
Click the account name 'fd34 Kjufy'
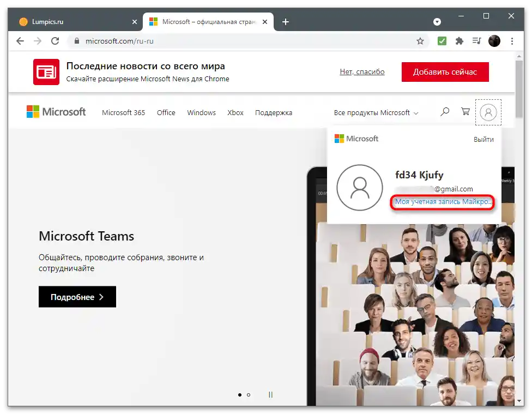point(419,175)
